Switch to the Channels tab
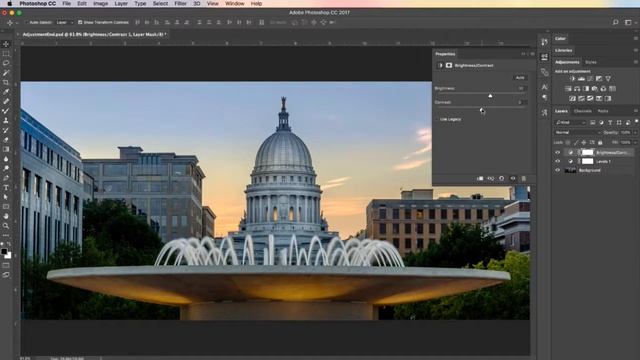640x360 pixels. [x=582, y=111]
